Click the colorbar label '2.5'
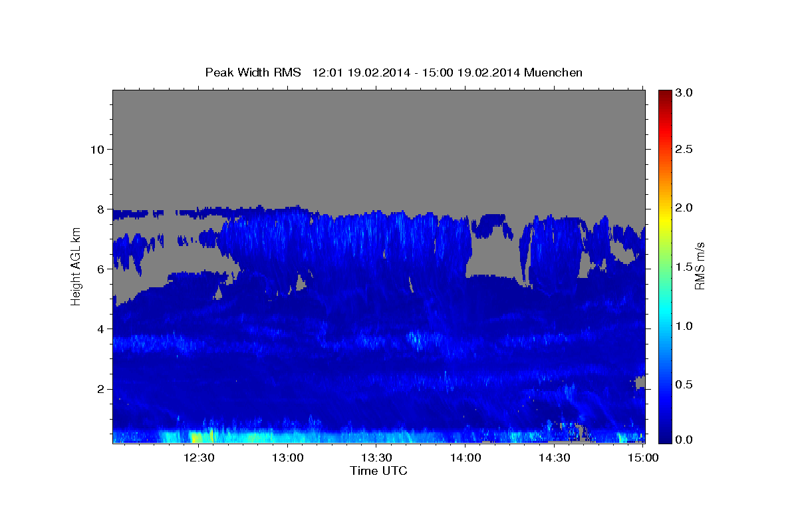 [x=684, y=149]
